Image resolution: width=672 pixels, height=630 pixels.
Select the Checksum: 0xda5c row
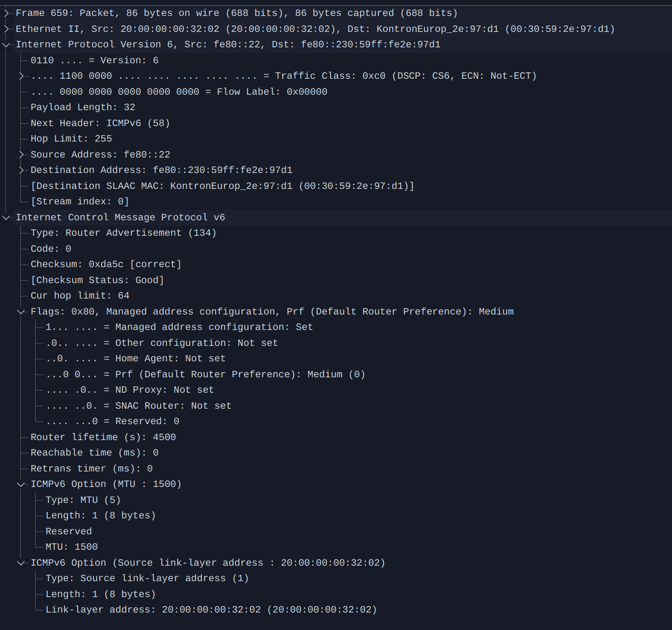pyautogui.click(x=106, y=264)
